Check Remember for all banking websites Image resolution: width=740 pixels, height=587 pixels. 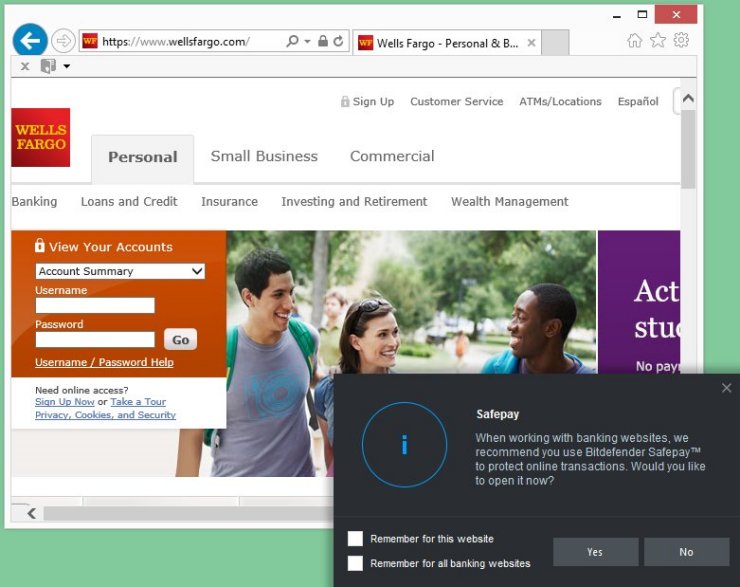[355, 563]
